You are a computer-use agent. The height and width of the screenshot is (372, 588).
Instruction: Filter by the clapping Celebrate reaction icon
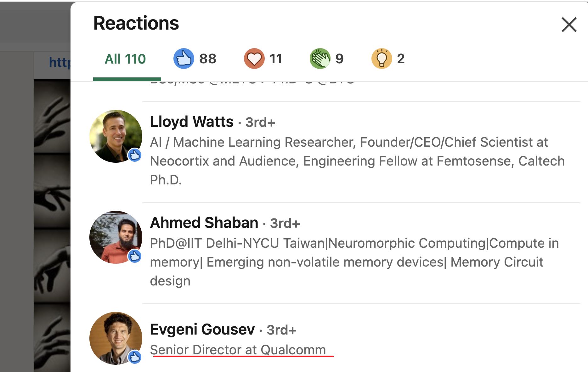tap(320, 59)
